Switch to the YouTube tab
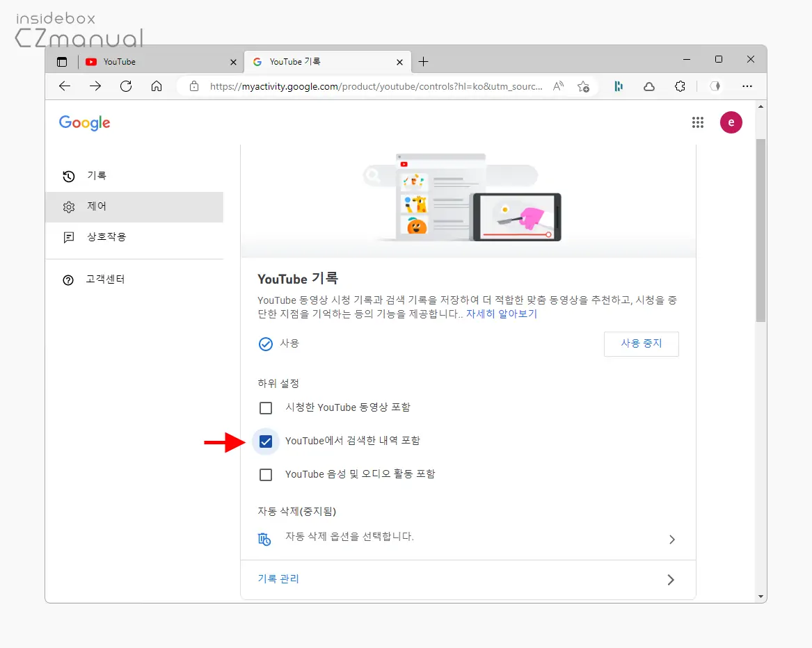 point(139,61)
